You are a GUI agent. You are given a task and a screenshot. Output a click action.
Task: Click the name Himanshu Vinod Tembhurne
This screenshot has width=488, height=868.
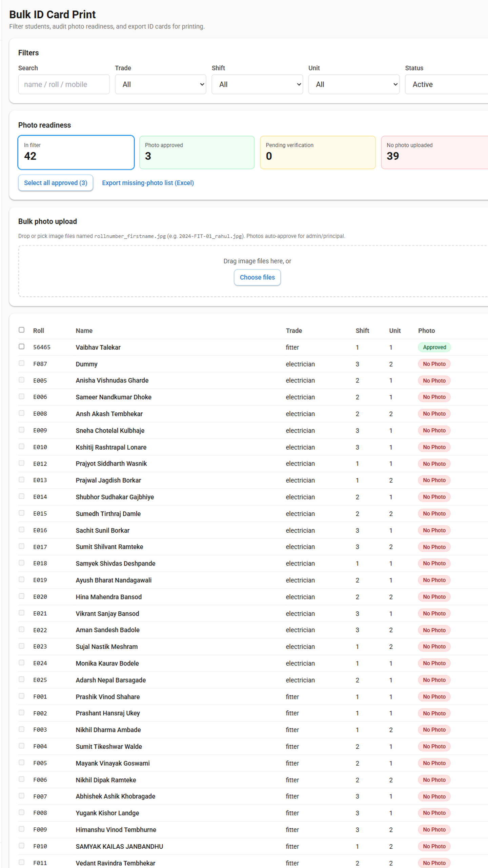(116, 829)
